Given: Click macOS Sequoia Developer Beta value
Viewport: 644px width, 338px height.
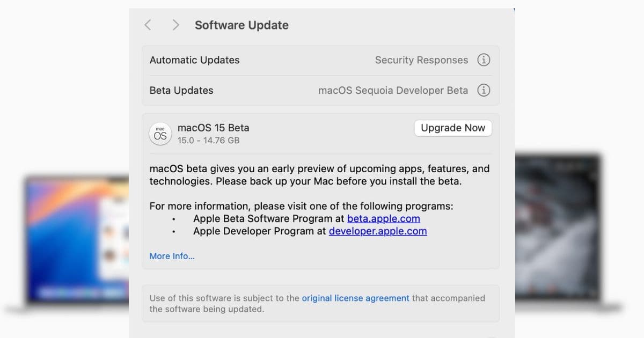Looking at the screenshot, I should 393,90.
